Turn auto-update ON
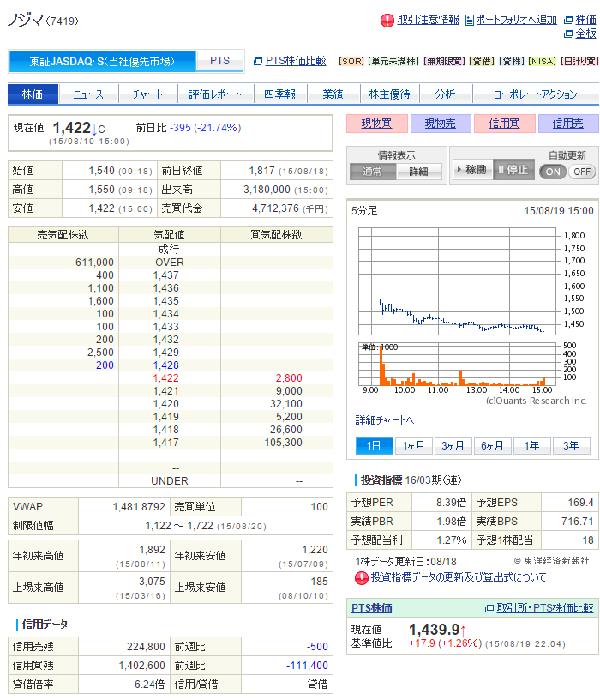 (x=553, y=172)
